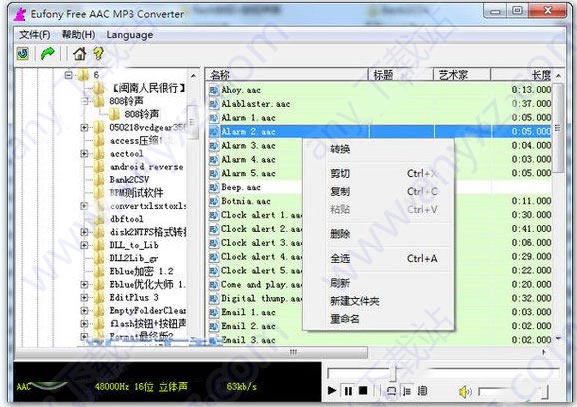Click the Eufony app icon in title bar
This screenshot has height=407, width=577.
coord(20,14)
